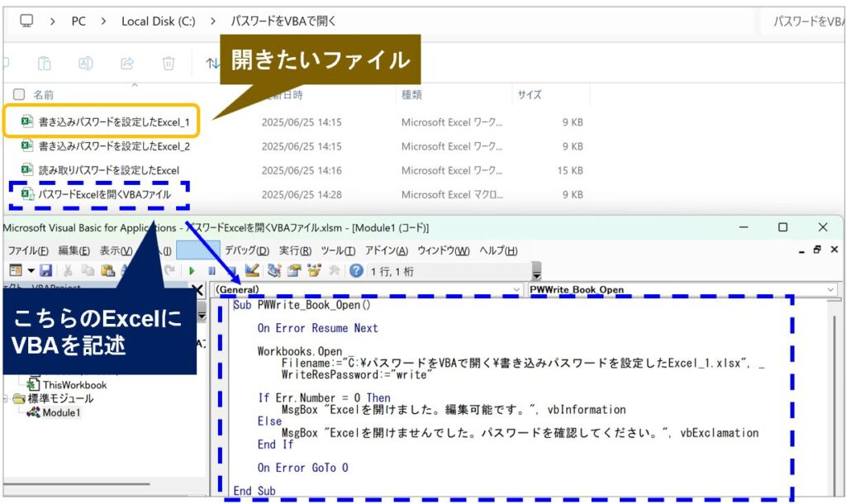Open the アドイン(A) menu

coord(387,251)
